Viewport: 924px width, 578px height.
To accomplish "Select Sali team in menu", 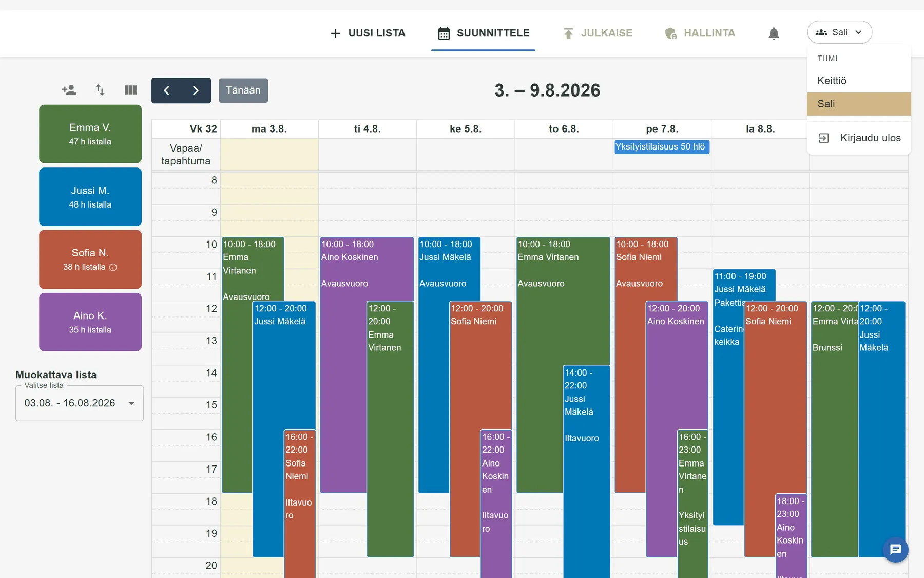I will click(x=859, y=104).
